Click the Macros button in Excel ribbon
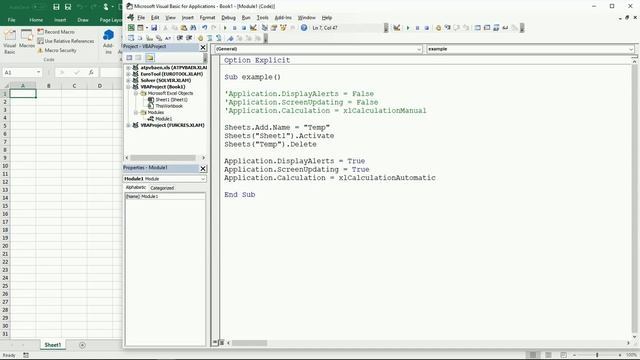Screen dimensions: 640x360 (27, 39)
